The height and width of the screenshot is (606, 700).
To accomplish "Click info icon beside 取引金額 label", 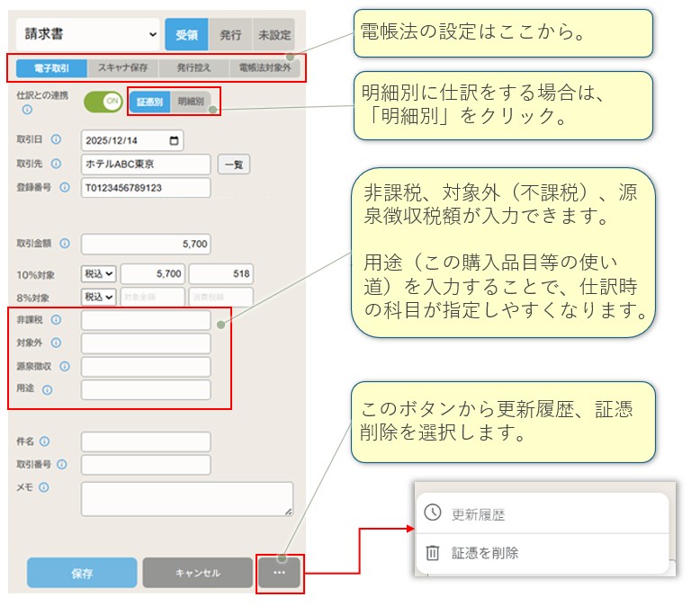I will click(65, 243).
